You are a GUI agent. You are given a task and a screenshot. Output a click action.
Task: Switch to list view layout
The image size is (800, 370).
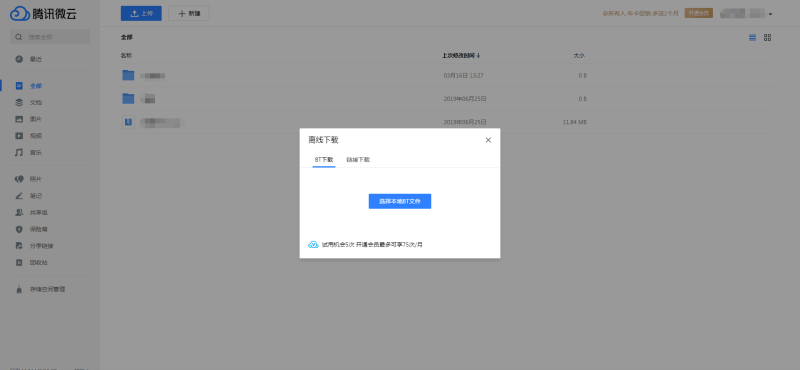coord(752,38)
